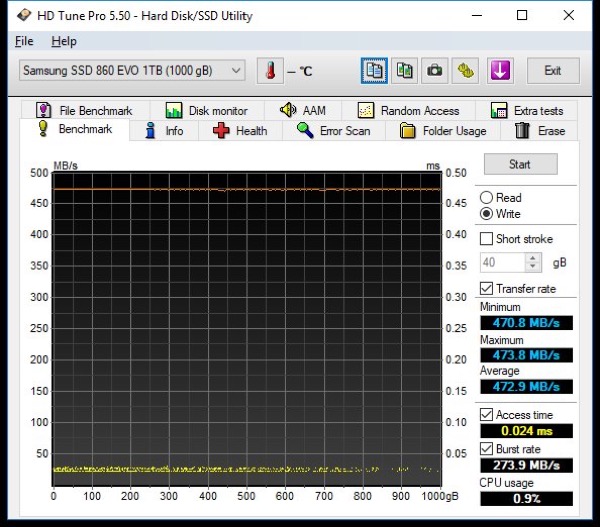Image resolution: width=600 pixels, height=527 pixels.
Task: Click the thermometer temperature icon
Action: 270,71
